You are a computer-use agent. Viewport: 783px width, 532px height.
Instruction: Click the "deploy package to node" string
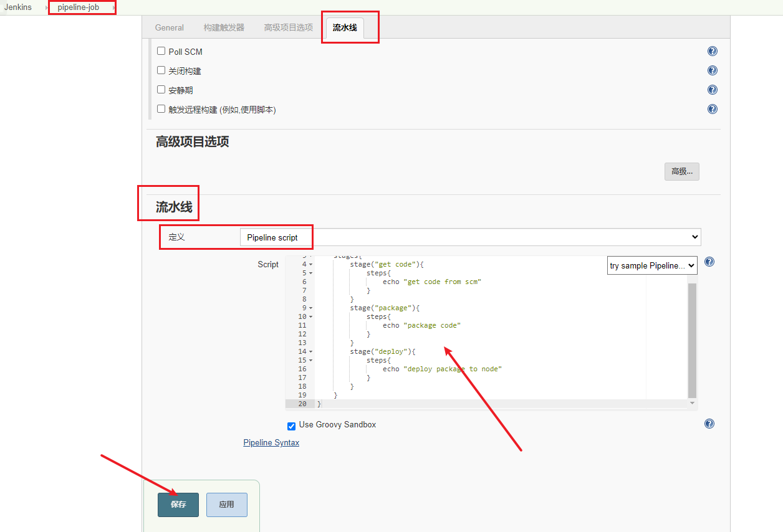[453, 369]
